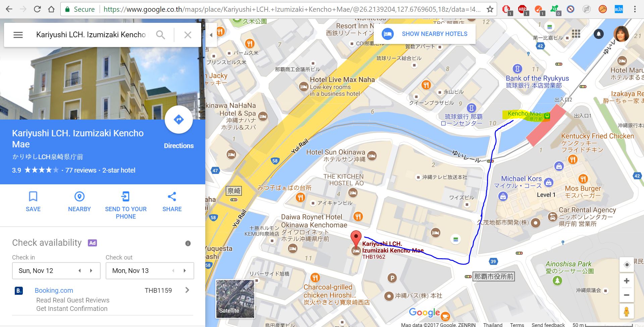Open the Booking.com link

(x=54, y=290)
